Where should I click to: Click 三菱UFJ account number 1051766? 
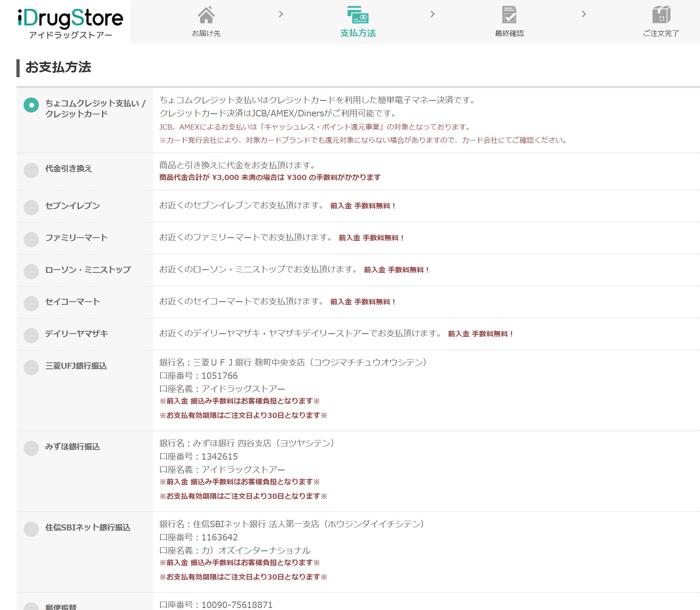click(220, 376)
